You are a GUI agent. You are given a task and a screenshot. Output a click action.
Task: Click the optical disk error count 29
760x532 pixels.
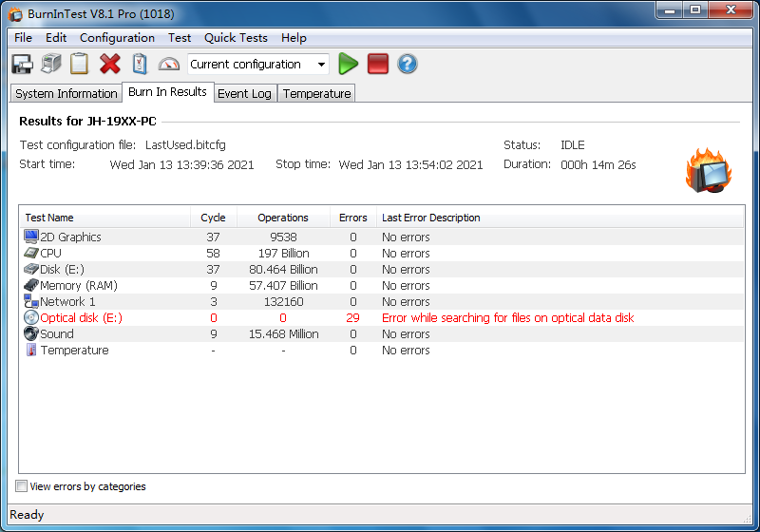(352, 318)
